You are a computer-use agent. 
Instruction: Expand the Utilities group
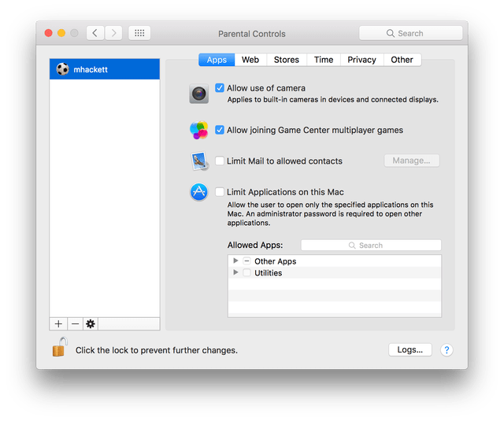pos(235,272)
